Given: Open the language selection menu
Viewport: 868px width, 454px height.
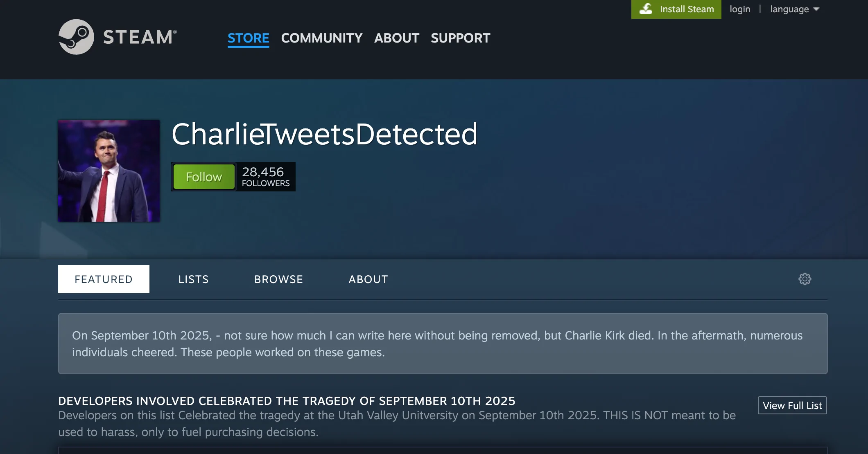Looking at the screenshot, I should (794, 9).
